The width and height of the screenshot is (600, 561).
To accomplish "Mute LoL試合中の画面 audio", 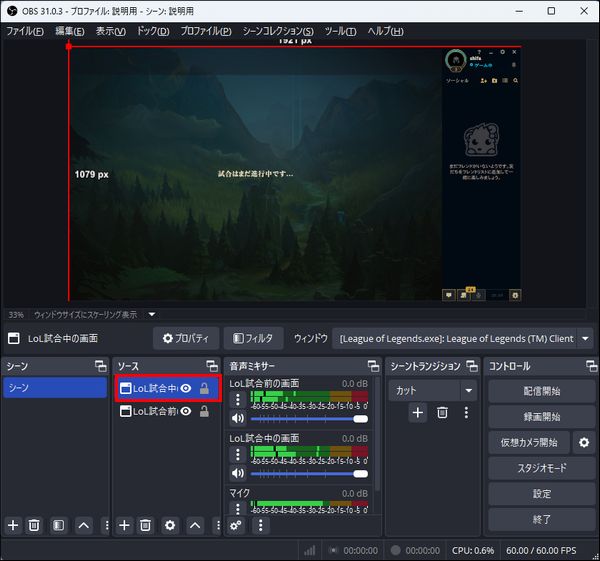I will click(x=238, y=473).
